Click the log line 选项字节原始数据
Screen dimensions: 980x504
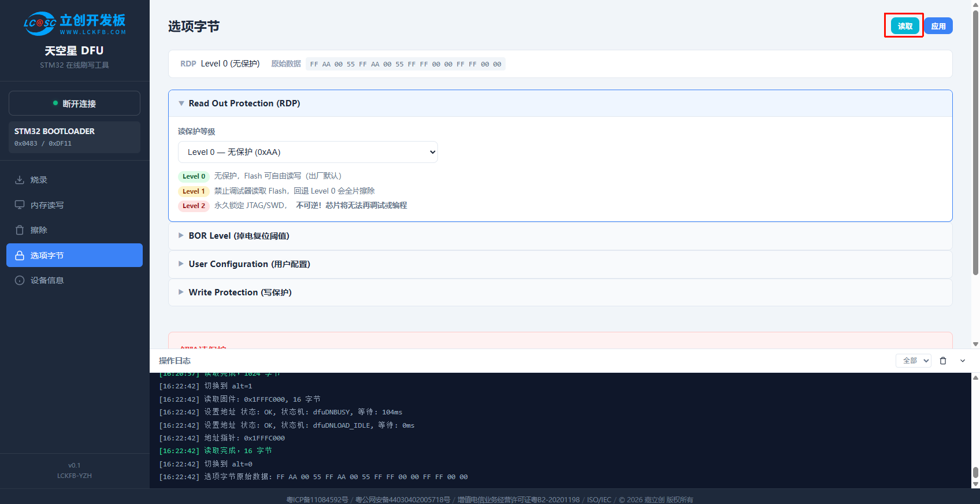pos(313,477)
